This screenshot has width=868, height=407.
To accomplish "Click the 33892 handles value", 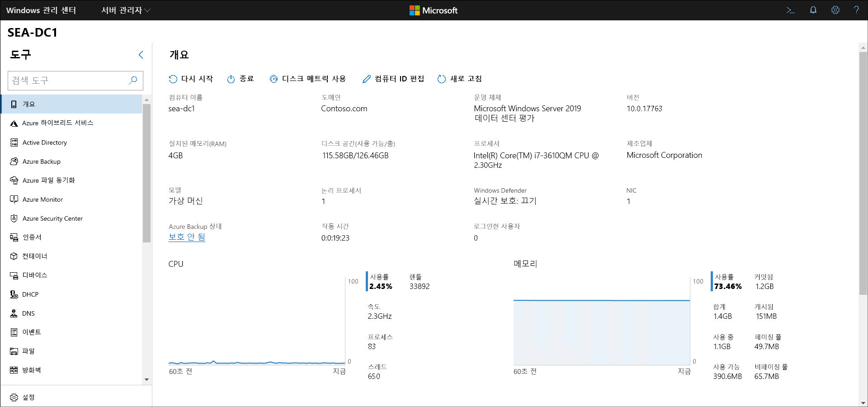I will point(420,286).
